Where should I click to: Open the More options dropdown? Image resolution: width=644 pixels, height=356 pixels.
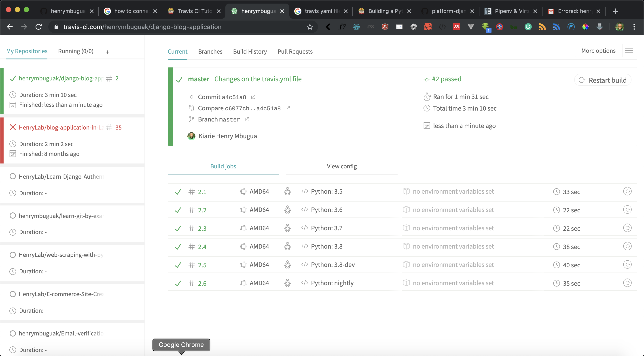click(x=598, y=51)
